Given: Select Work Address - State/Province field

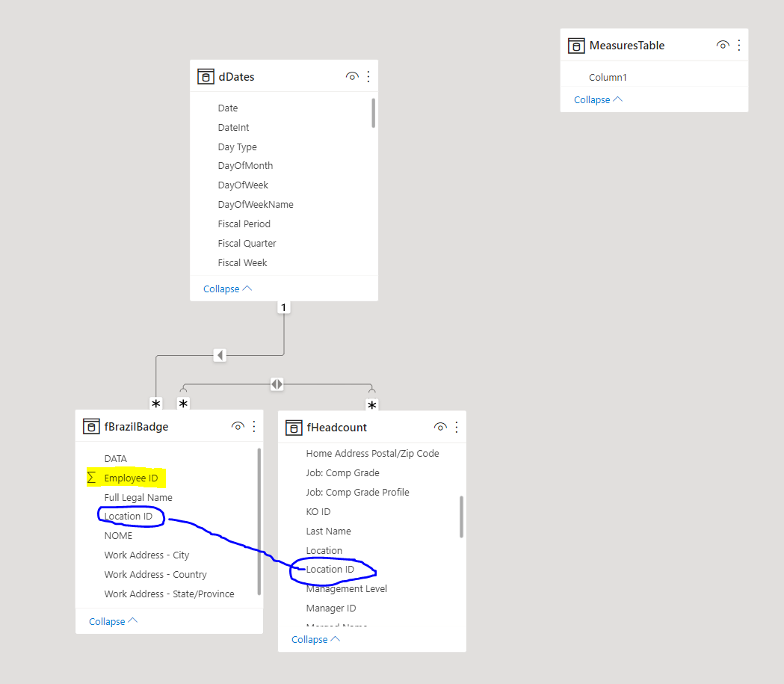Looking at the screenshot, I should [170, 594].
